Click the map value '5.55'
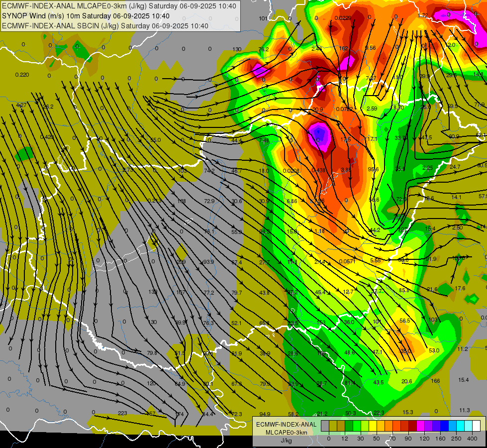487x448 pixels. (x=375, y=260)
